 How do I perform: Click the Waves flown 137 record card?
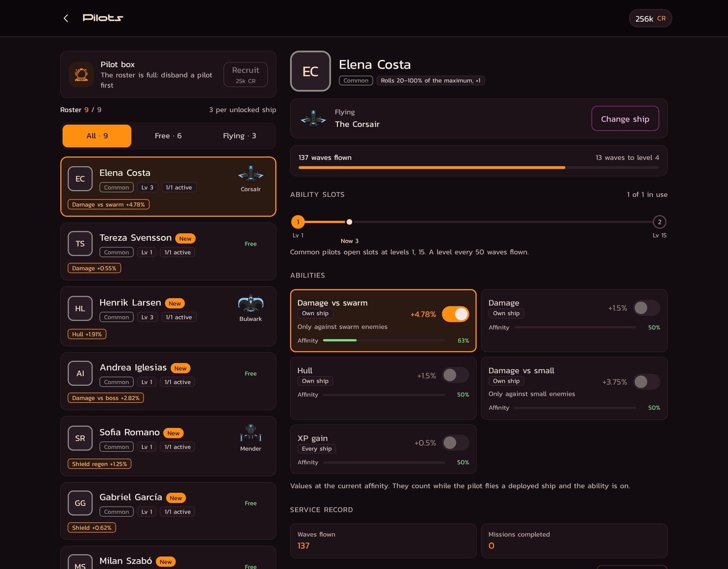[x=383, y=541]
